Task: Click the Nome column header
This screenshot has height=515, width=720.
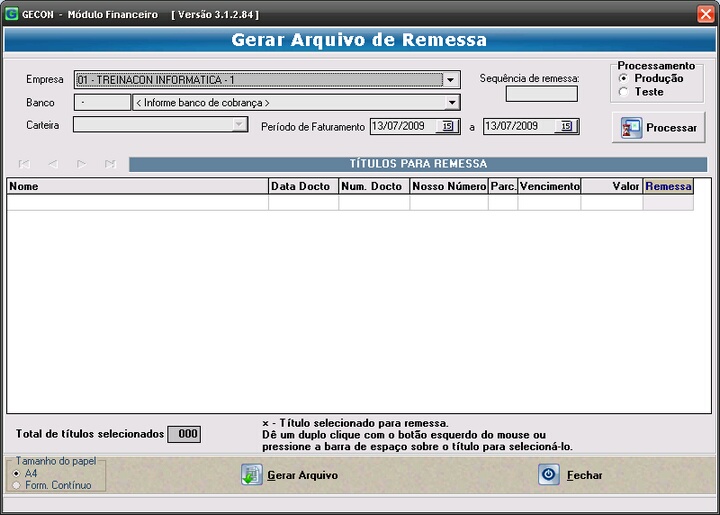Action: pos(137,186)
